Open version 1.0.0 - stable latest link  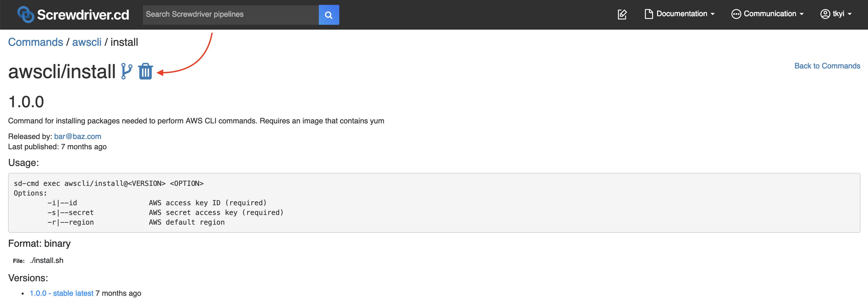click(x=61, y=293)
